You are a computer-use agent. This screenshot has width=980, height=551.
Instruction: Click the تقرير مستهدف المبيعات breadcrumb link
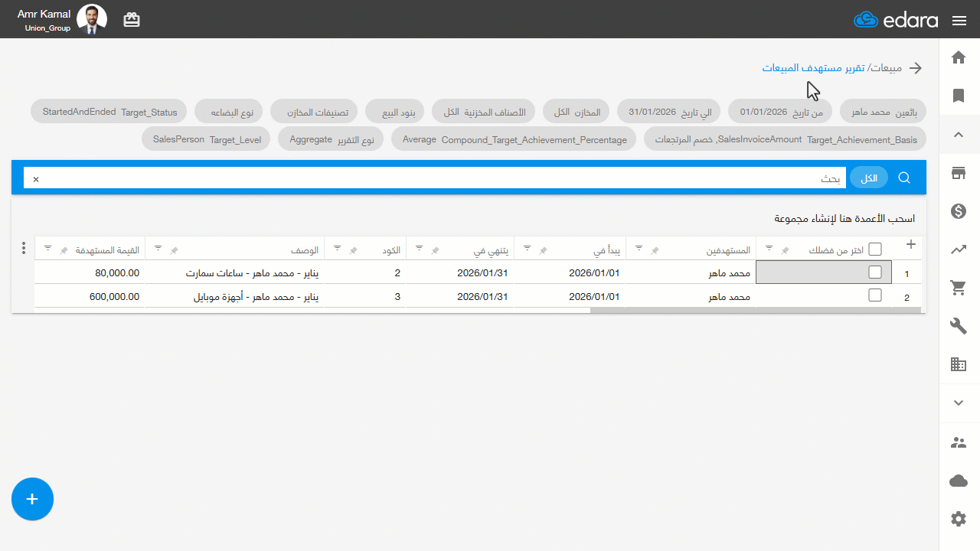(x=814, y=68)
